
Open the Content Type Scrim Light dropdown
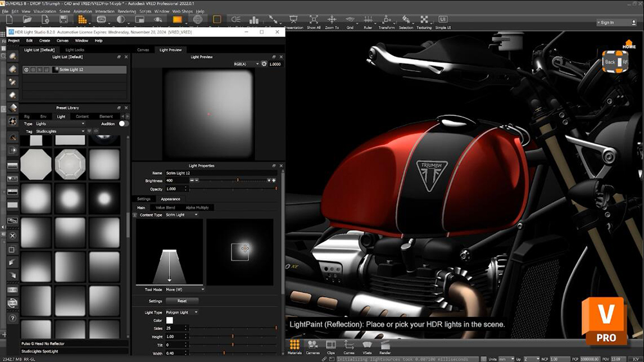[x=182, y=215]
